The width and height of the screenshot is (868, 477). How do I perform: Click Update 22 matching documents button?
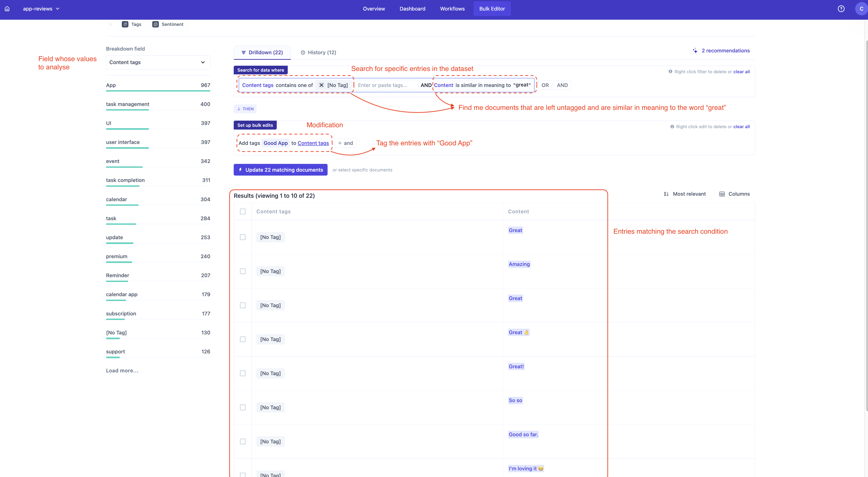click(x=280, y=170)
